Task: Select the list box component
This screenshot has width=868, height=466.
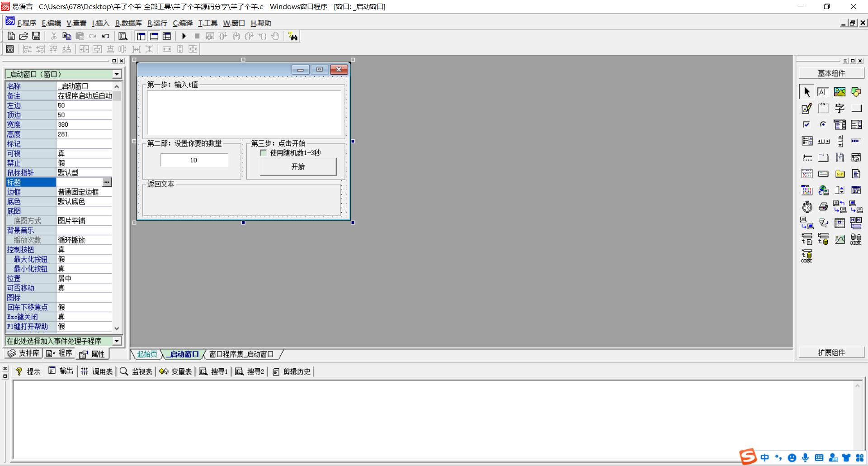Action: click(x=856, y=124)
